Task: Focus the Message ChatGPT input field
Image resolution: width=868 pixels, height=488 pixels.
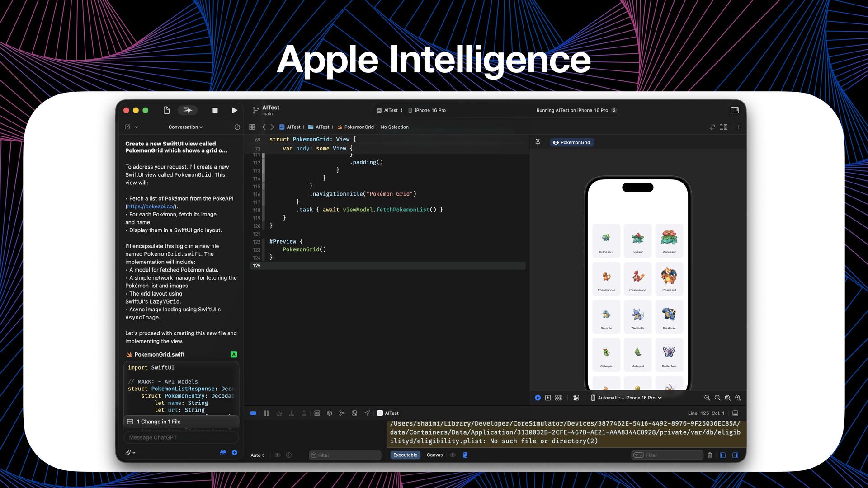Action: point(181,437)
